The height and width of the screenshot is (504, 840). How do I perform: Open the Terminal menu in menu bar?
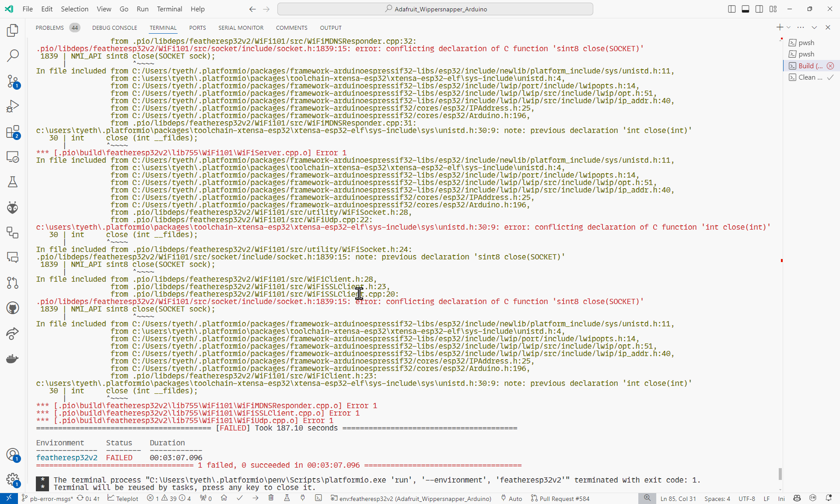tap(169, 9)
